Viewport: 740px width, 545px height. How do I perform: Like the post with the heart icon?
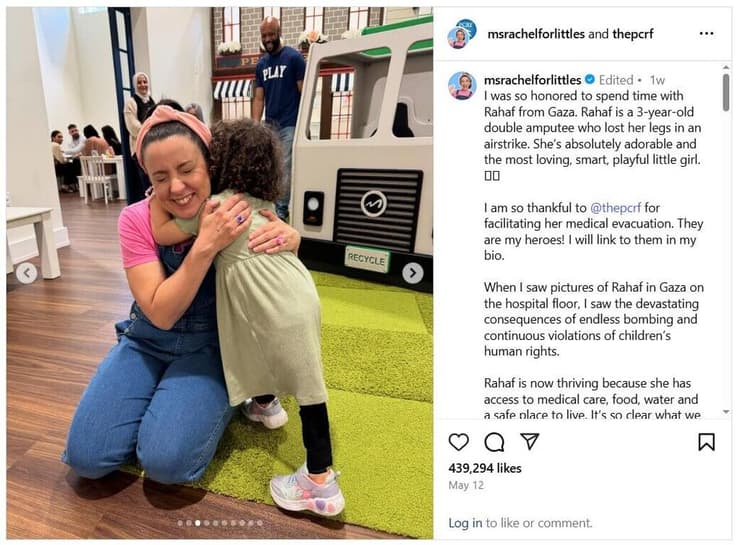pyautogui.click(x=458, y=442)
